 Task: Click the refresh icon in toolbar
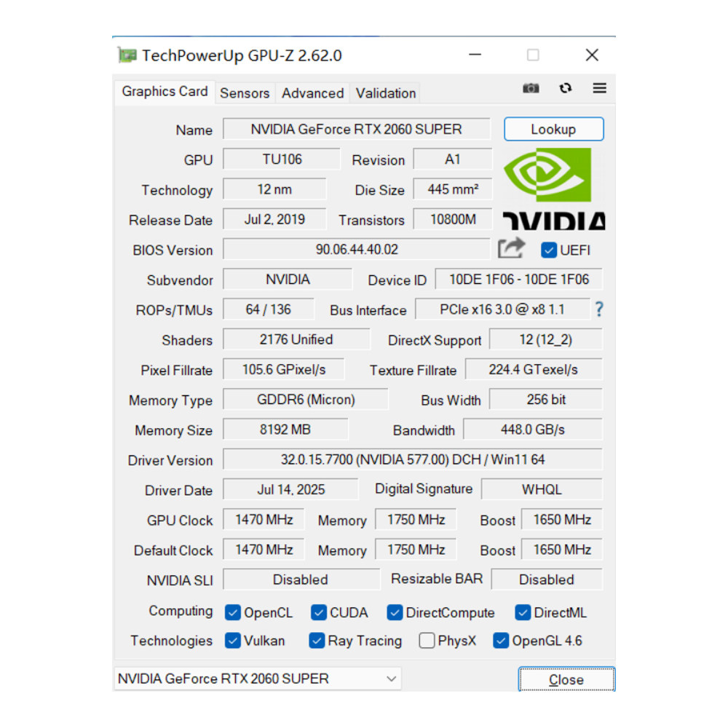pos(565,88)
